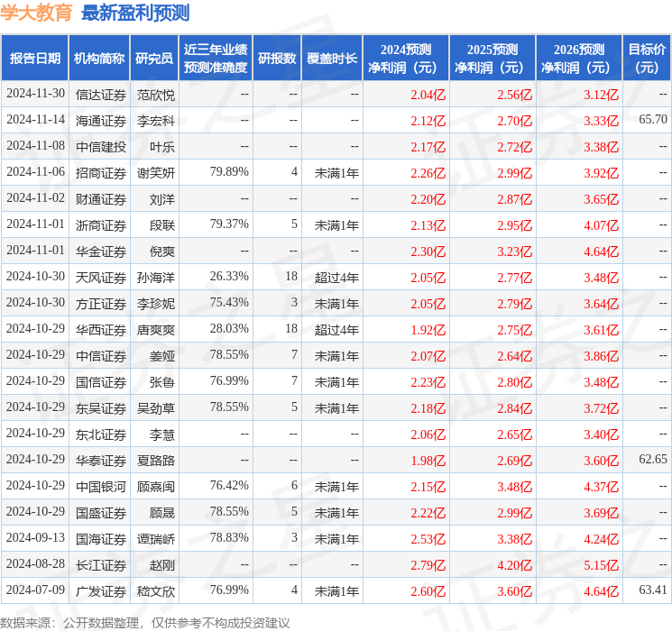Select the 东北证券 cell
The image size is (672, 631).
point(101,434)
